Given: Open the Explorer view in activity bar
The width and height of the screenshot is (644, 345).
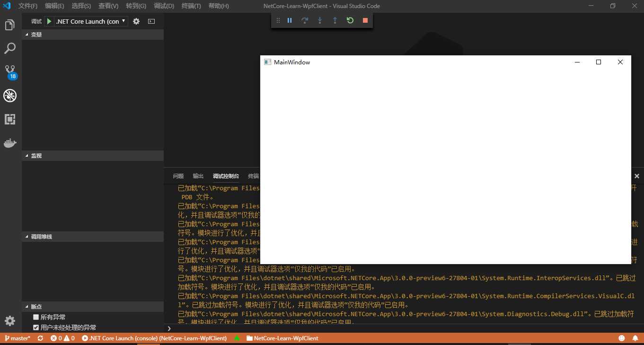Looking at the screenshot, I should (10, 25).
